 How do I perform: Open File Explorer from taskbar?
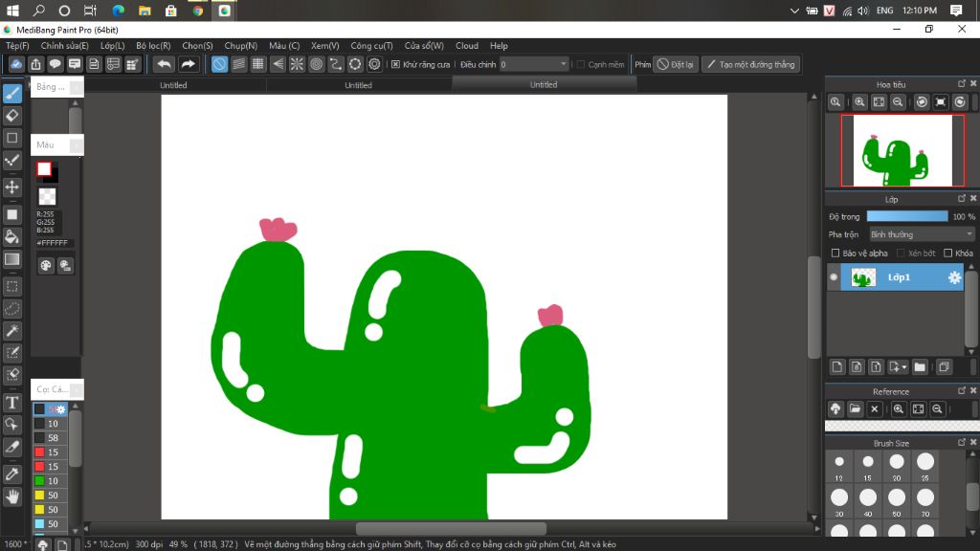pyautogui.click(x=145, y=11)
